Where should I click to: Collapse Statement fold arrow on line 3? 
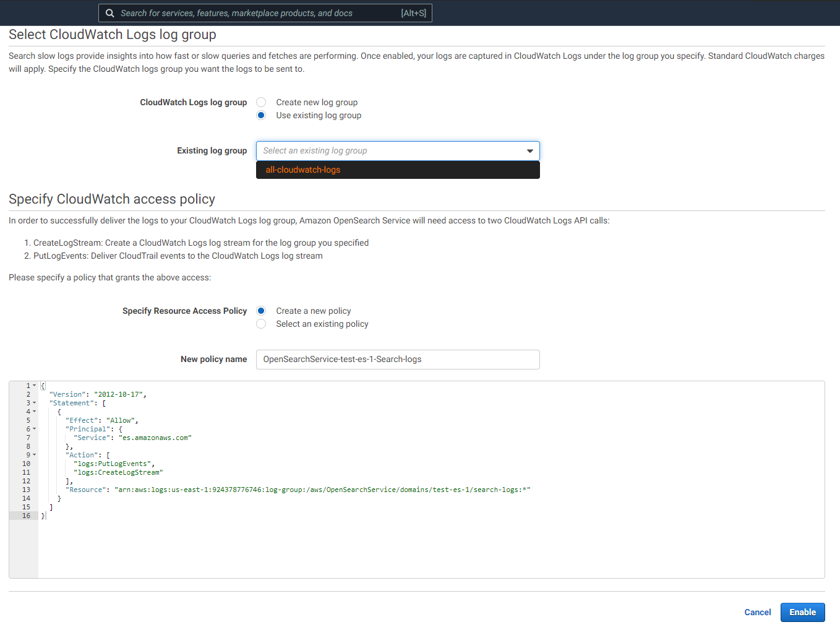click(x=34, y=403)
